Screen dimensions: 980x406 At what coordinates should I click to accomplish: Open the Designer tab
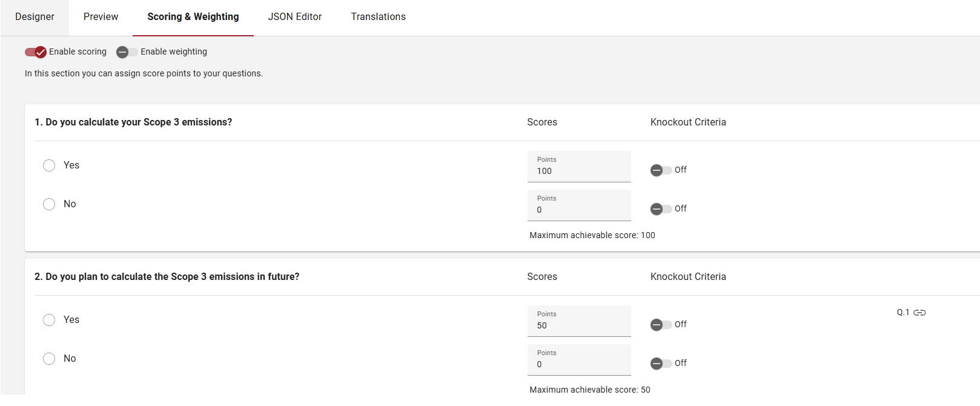(35, 17)
